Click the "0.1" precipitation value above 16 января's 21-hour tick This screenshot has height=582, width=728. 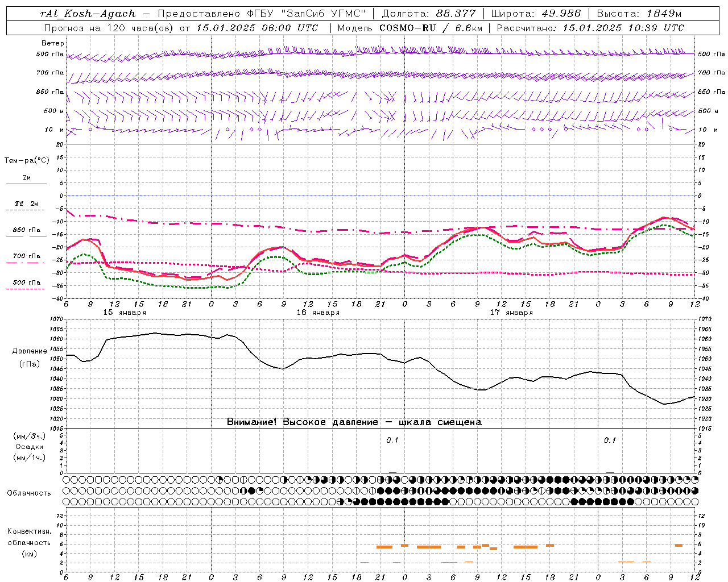[x=392, y=440]
